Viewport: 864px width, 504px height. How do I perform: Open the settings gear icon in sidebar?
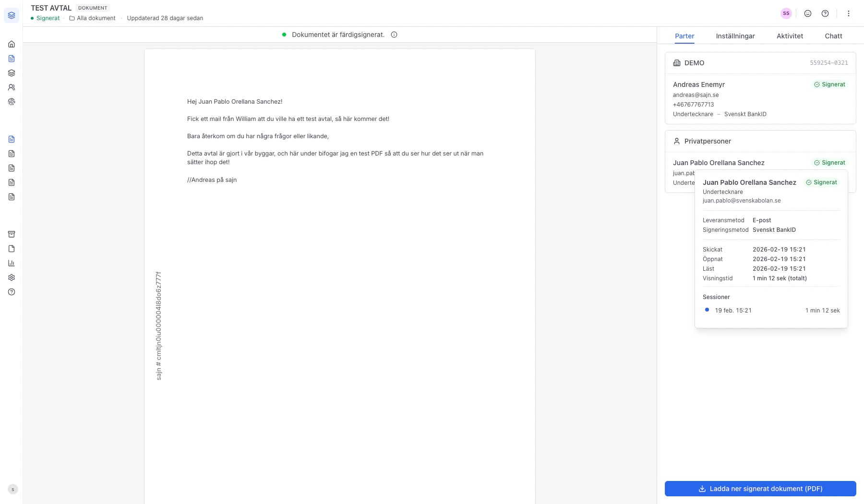point(12,277)
